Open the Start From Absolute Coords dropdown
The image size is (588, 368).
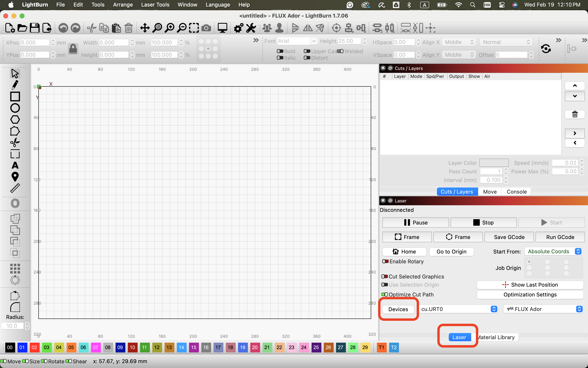point(553,251)
